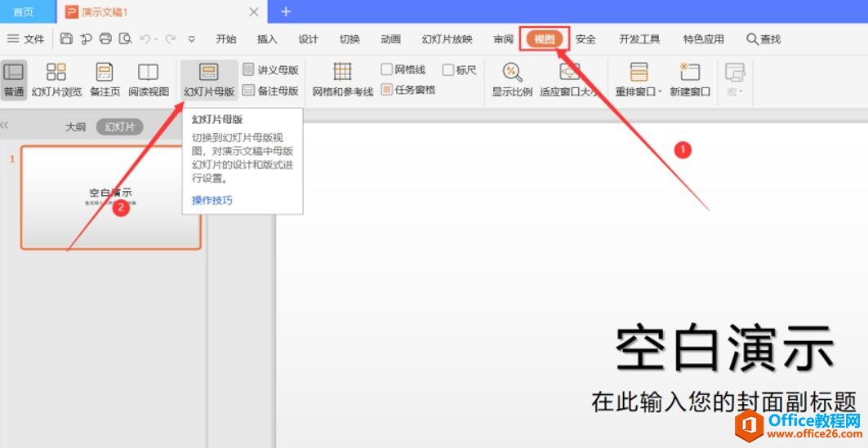868x448 pixels.
Task: Open 备注页 notes page view
Action: [x=105, y=80]
